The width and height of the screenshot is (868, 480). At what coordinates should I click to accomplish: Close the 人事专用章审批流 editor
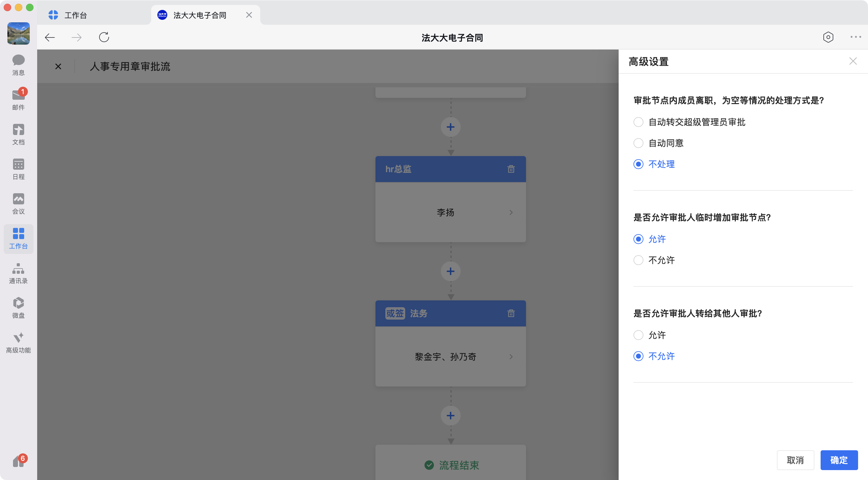tap(58, 66)
